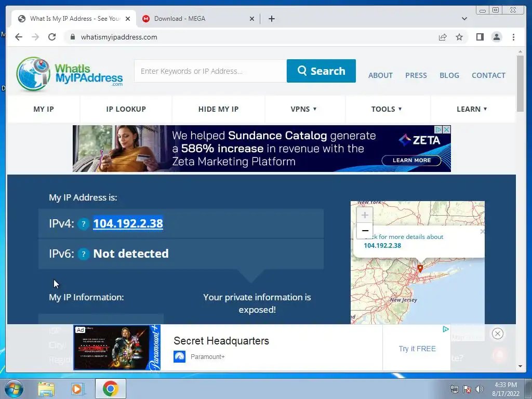
Task: Go to HIDE MY IP menu item
Action: 219,109
